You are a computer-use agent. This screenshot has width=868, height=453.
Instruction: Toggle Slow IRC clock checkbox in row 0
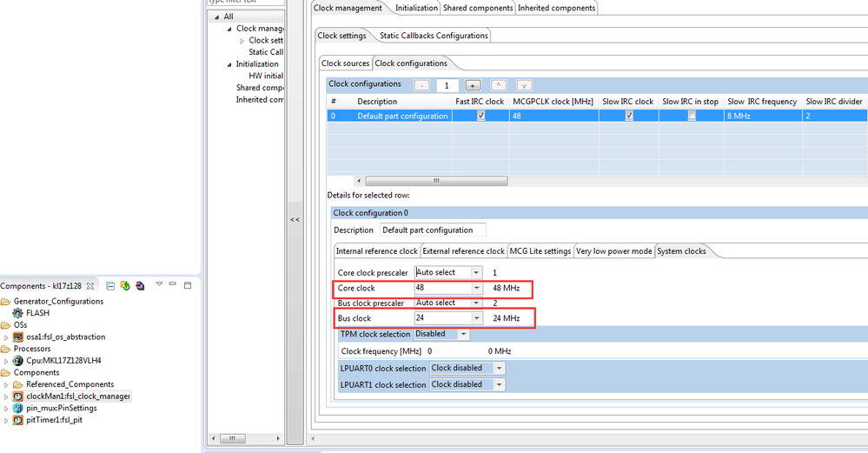629,116
